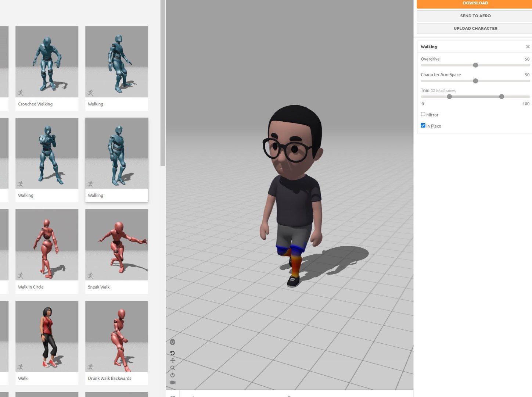Click the '32 total frames' text
Viewport: 532px width, 397px height.
pyautogui.click(x=443, y=90)
